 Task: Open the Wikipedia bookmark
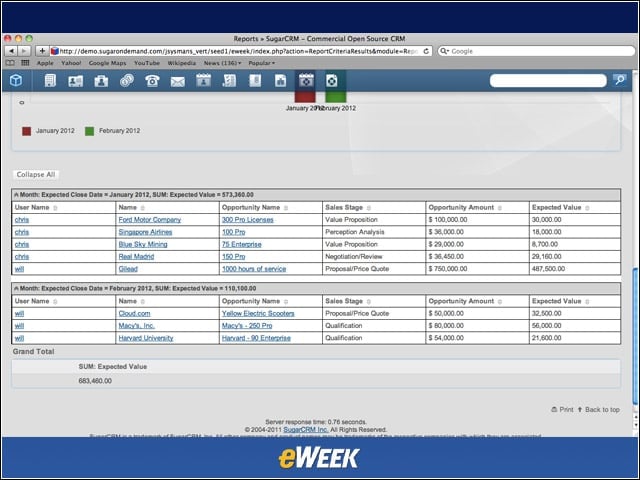pyautogui.click(x=182, y=63)
